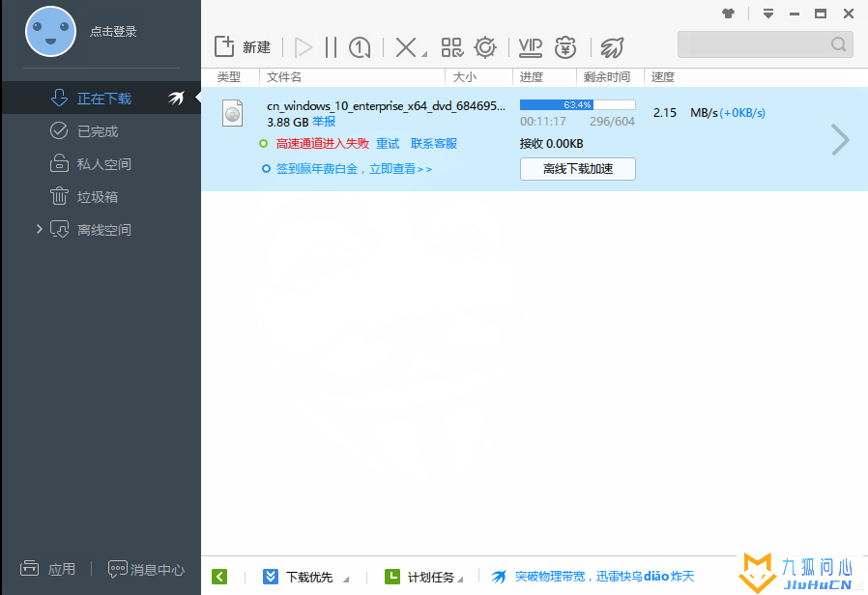This screenshot has height=595, width=868.
Task: Click the Kuainiao bird speed-up toolbar icon
Action: pyautogui.click(x=612, y=47)
